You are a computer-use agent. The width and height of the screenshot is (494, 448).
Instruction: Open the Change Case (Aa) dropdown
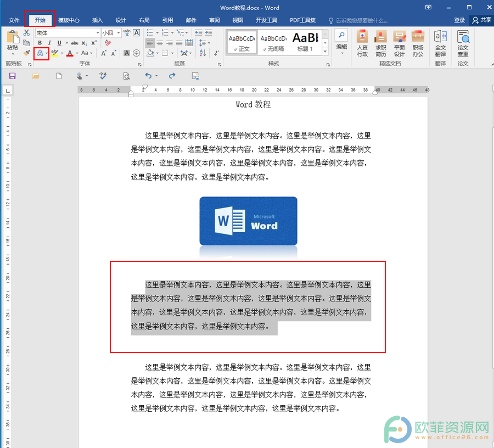tap(87, 53)
